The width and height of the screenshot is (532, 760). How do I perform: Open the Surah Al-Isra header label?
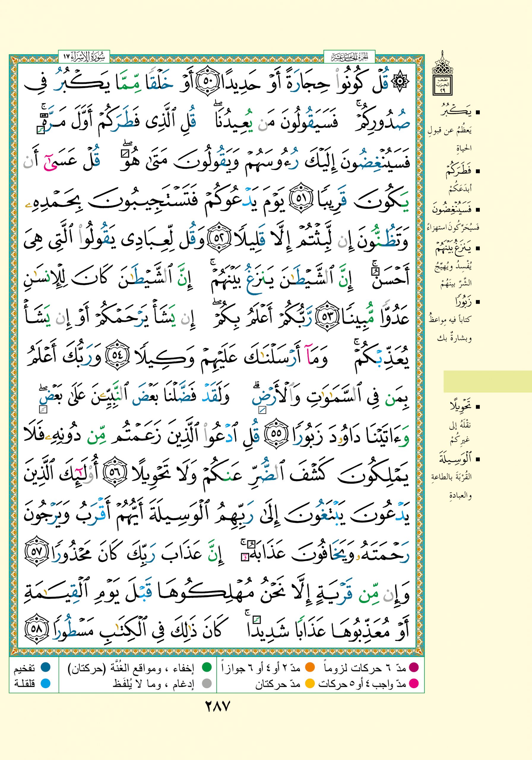(84, 57)
